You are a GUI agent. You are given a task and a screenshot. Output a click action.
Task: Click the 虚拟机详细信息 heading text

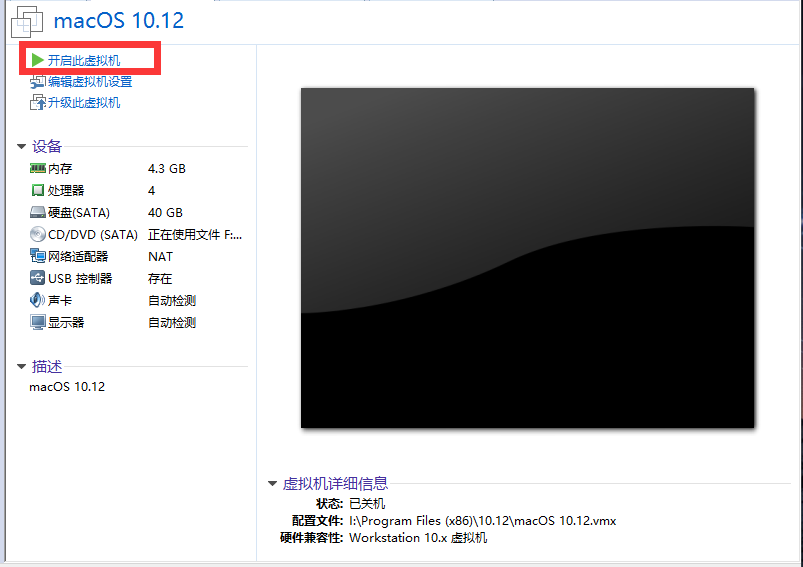coord(335,484)
